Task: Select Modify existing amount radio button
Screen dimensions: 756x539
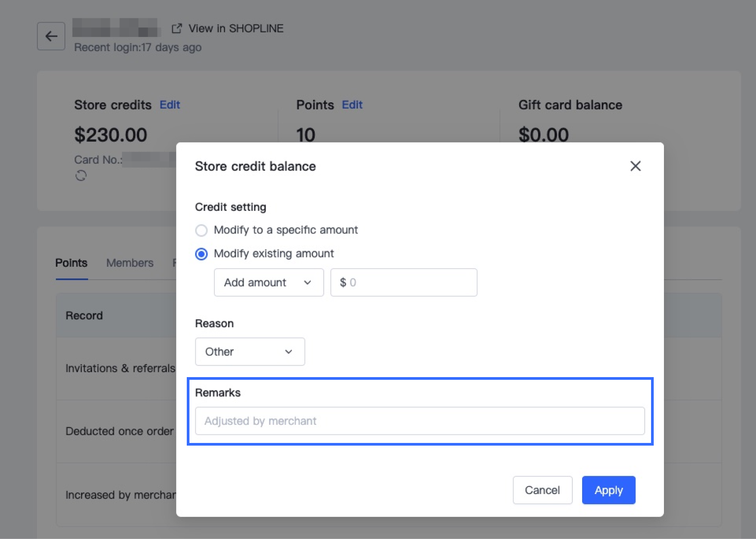Action: point(201,254)
